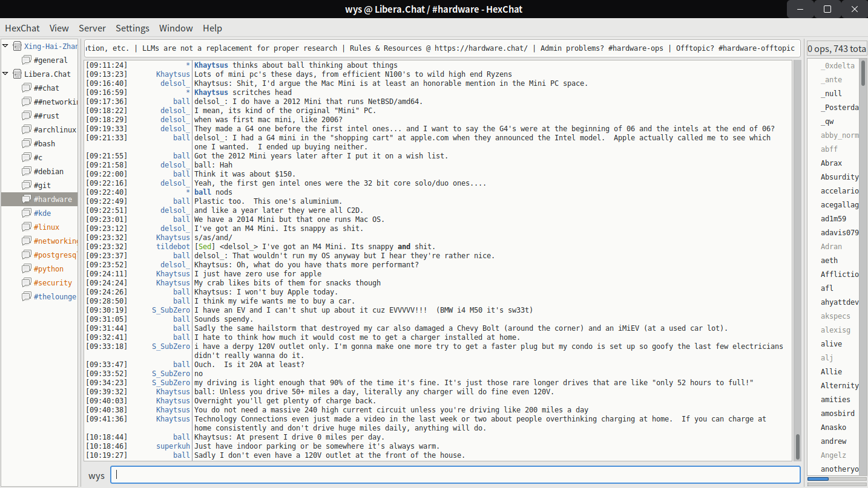Click the Xing-Hai-Zhan server icon
Screen dimensions: 868x488
(17, 47)
